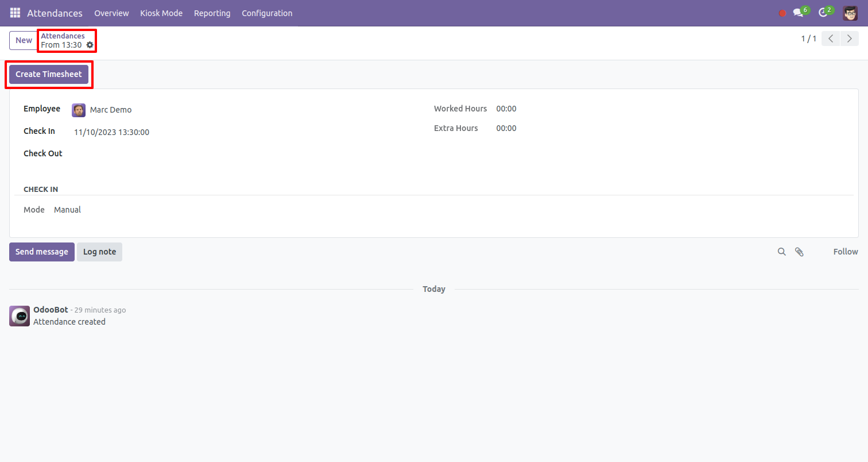Click the OdooBot avatar in the chatter
The image size is (868, 462).
pyautogui.click(x=20, y=316)
